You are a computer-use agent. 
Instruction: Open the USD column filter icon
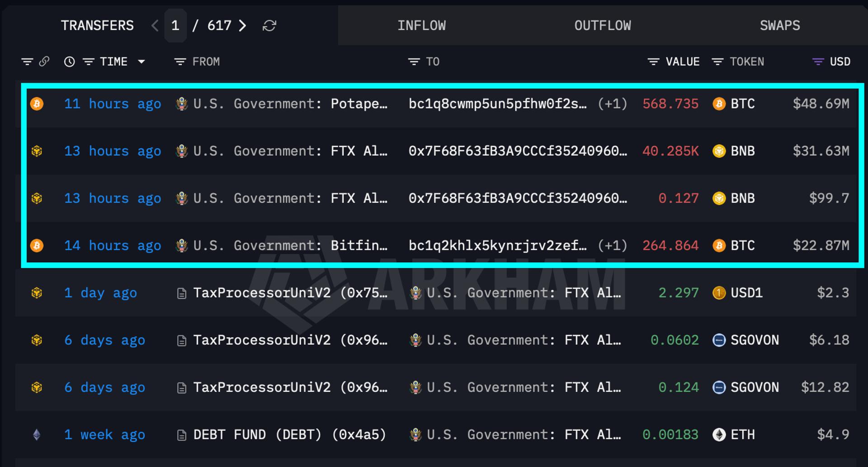(818, 62)
